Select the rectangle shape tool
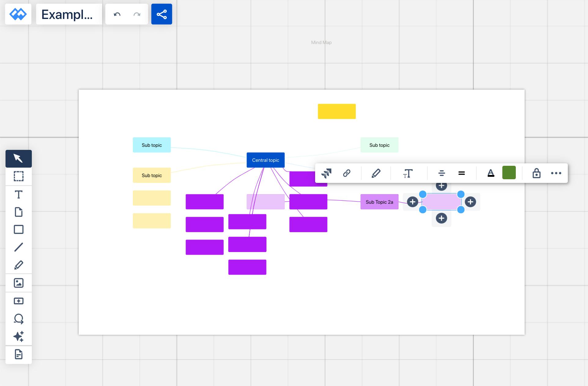 [19, 229]
